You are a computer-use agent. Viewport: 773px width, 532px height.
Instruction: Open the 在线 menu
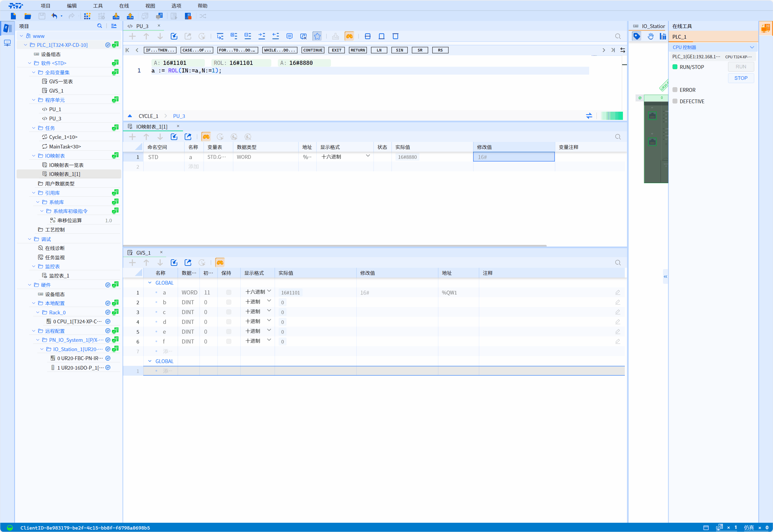pyautogui.click(x=124, y=6)
